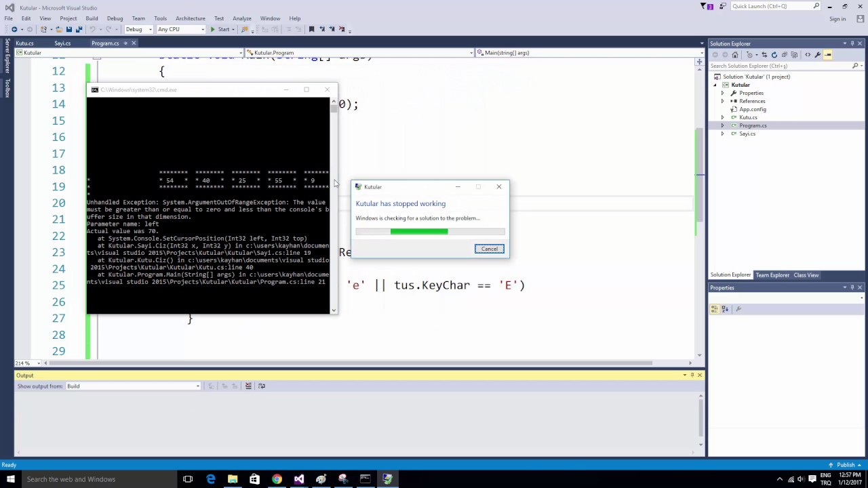
Task: Go to the next bookmark via the toolbar icon
Action: (x=332, y=29)
